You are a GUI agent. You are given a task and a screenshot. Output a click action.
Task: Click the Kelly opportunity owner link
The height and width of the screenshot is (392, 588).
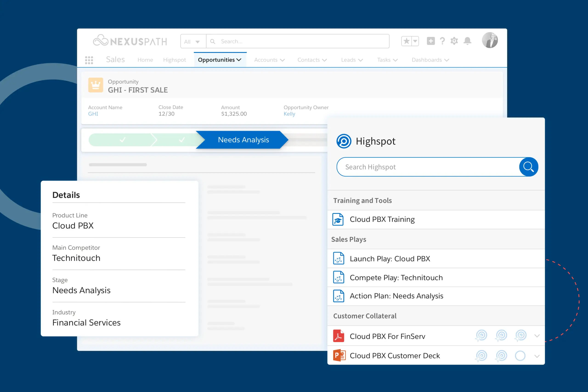289,114
